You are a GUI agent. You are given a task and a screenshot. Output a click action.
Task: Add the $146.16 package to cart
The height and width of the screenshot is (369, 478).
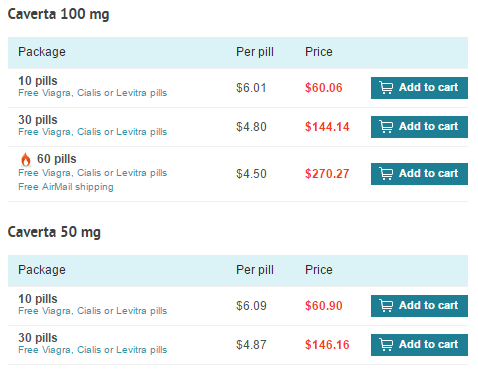[419, 345]
